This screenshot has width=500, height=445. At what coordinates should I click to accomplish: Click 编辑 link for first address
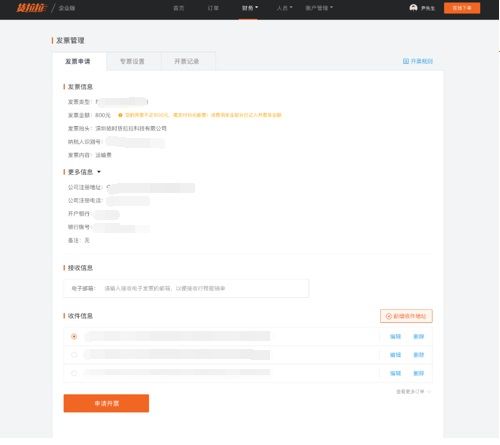395,337
